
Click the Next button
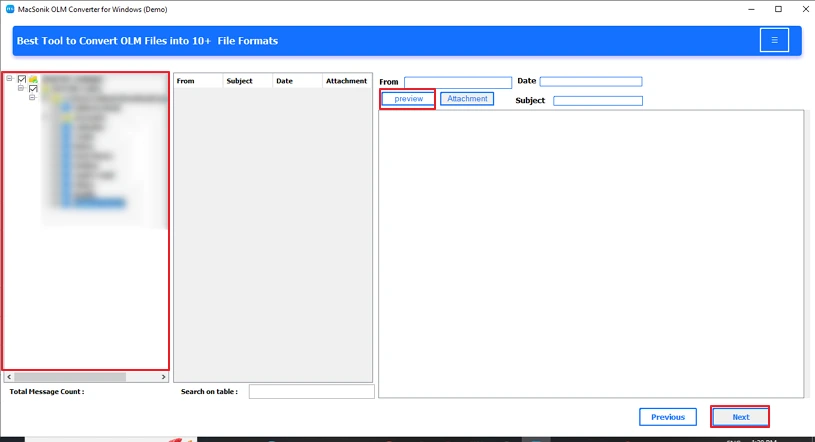[x=740, y=417]
